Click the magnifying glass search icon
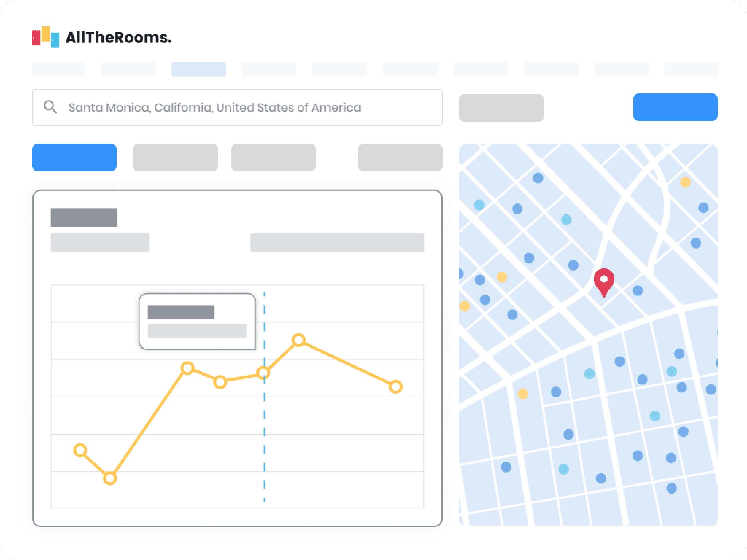This screenshot has height=560, width=747. (50, 107)
